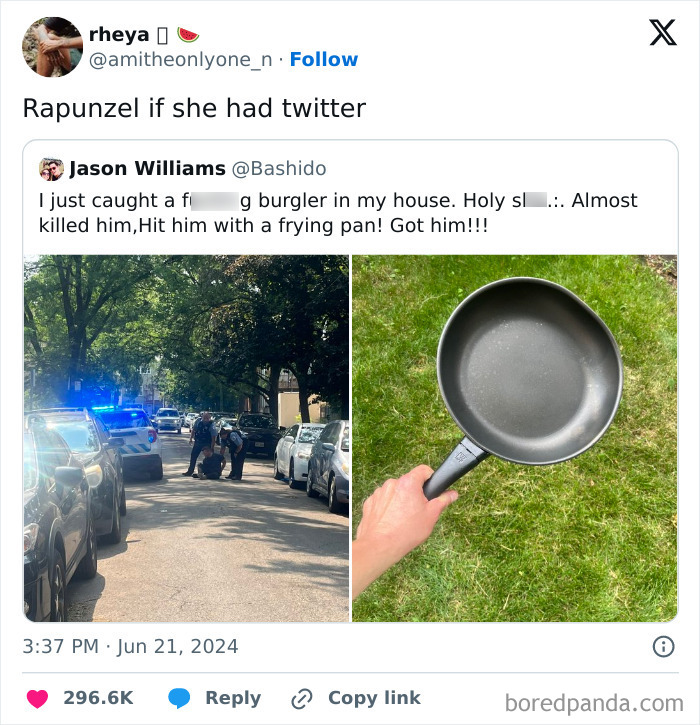Click the 296.6K likes count
The image size is (700, 725).
(98, 698)
